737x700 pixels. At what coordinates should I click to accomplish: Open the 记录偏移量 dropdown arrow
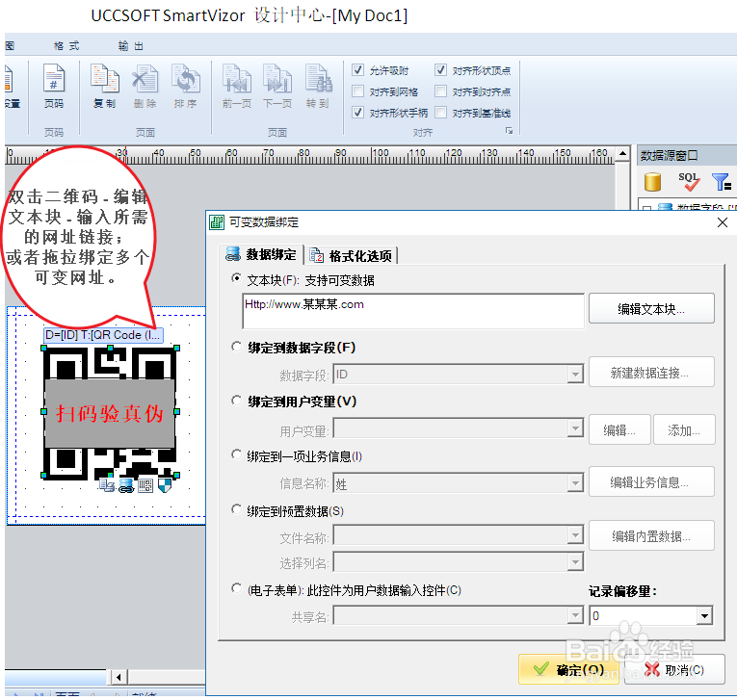coord(704,616)
